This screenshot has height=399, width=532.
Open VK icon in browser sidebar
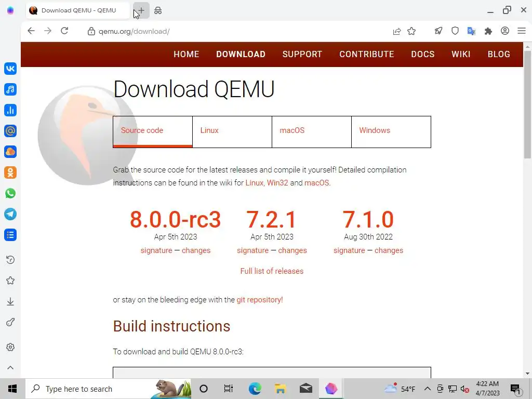click(x=10, y=69)
